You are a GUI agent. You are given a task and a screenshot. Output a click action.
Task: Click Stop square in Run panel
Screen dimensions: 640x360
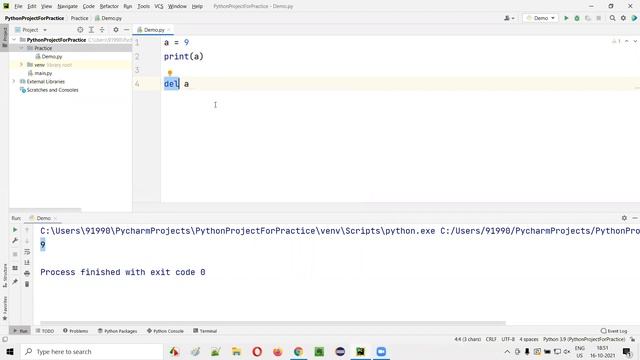click(15, 254)
